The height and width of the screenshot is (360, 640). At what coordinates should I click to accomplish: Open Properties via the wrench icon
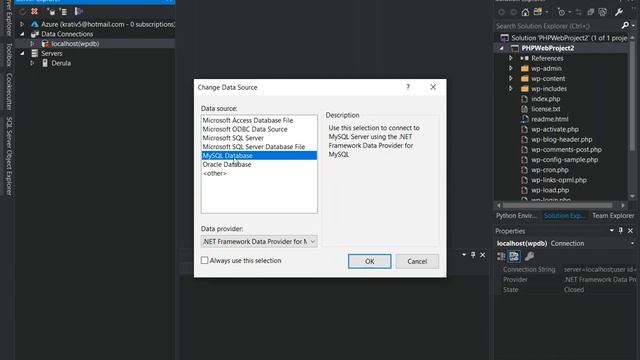coord(619,12)
